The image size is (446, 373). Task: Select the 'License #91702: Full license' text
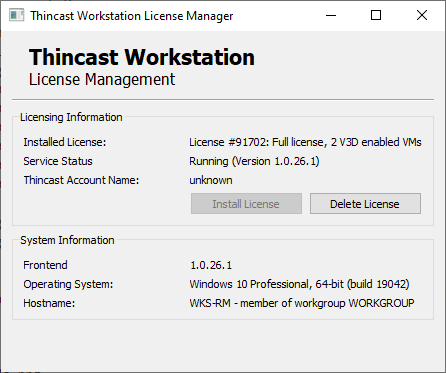[305, 142]
